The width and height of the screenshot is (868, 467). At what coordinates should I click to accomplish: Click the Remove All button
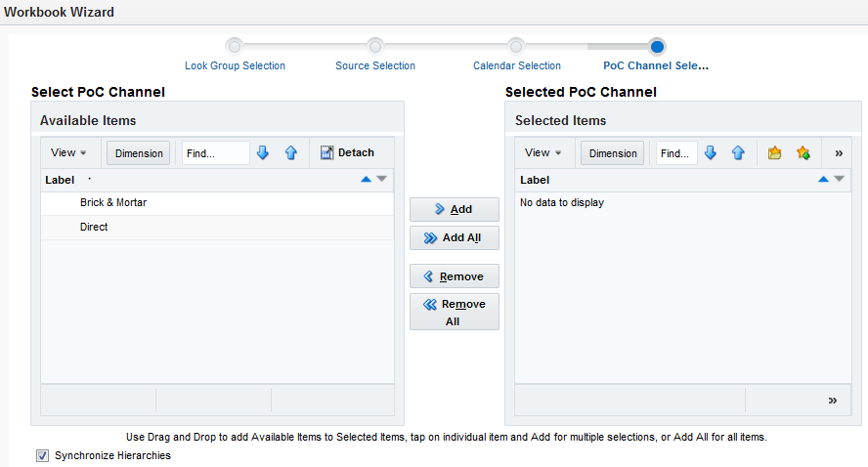click(x=454, y=312)
